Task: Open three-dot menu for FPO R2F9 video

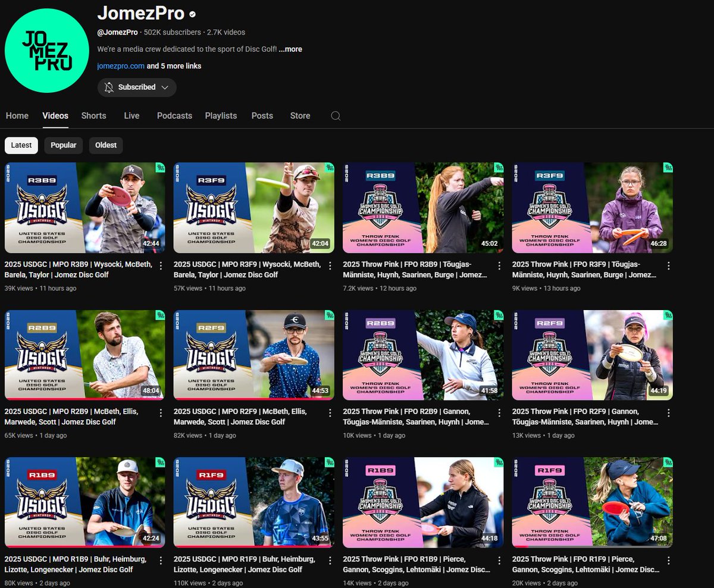Action: pyautogui.click(x=668, y=413)
